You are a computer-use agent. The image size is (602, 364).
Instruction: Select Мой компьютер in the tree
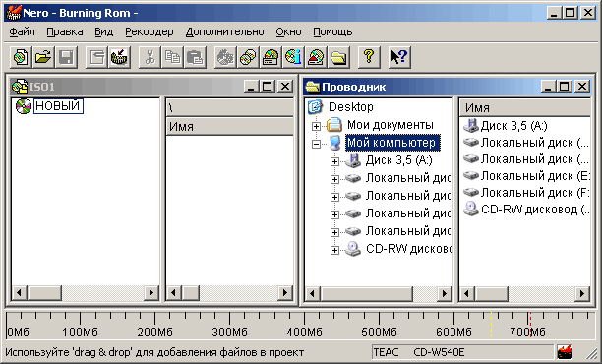(392, 143)
